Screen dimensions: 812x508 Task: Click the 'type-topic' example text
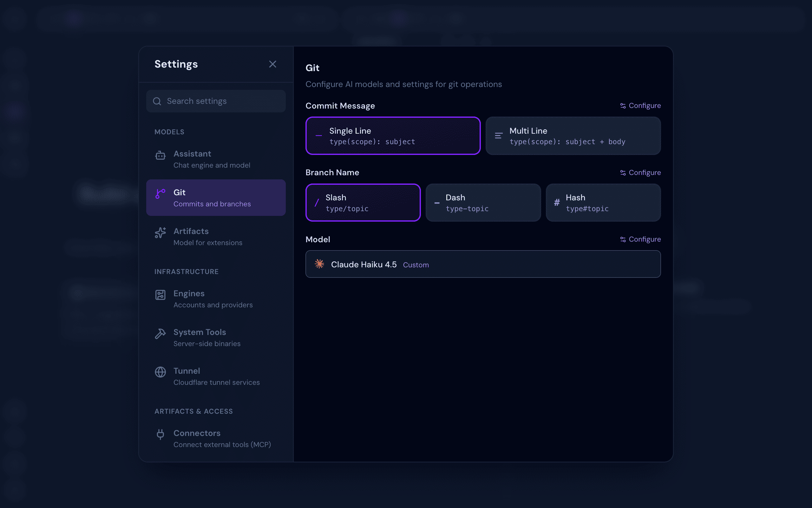[467, 209]
